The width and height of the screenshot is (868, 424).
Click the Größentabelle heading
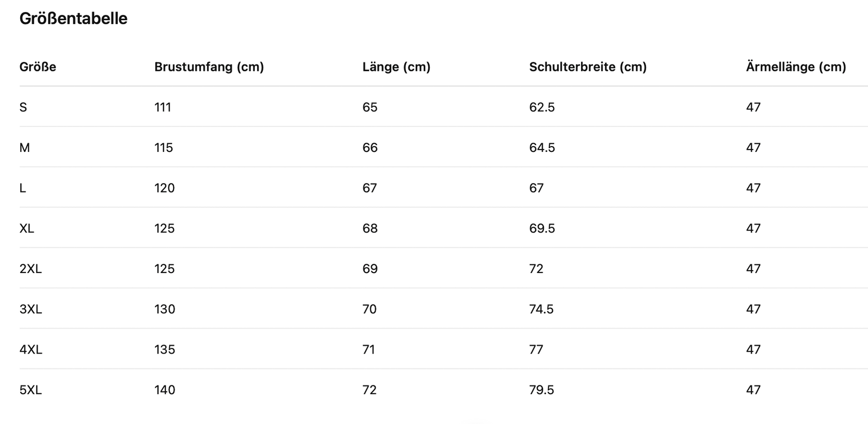(73, 19)
